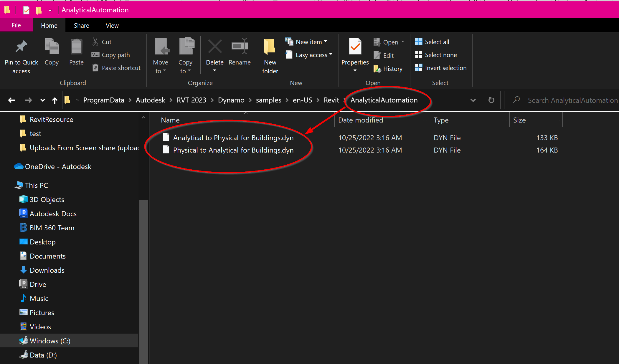Refresh the AnalyticalAutomation folder view
619x364 pixels.
pos(491,100)
